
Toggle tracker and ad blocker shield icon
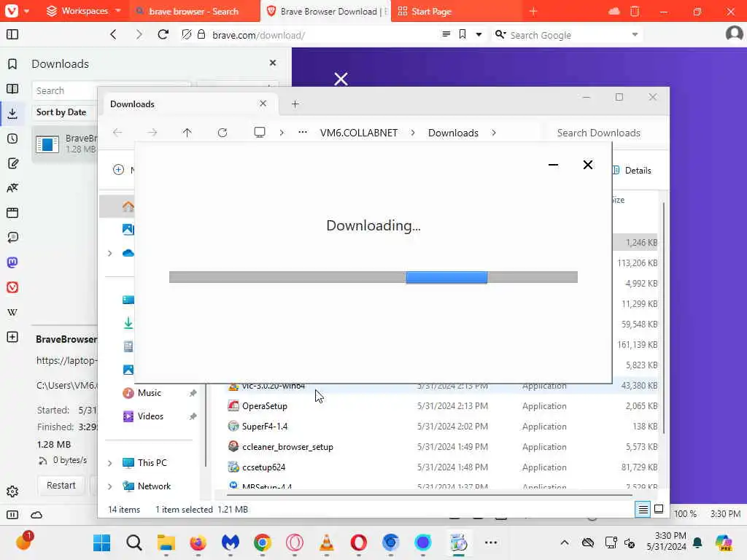[187, 34]
